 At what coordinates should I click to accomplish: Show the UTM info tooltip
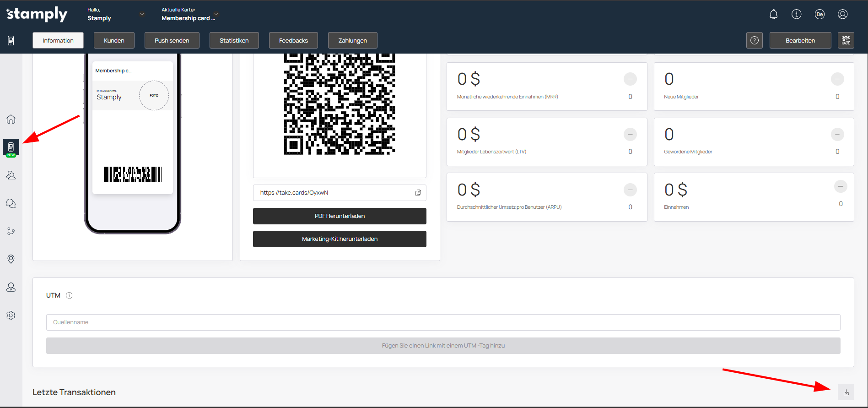[69, 295]
